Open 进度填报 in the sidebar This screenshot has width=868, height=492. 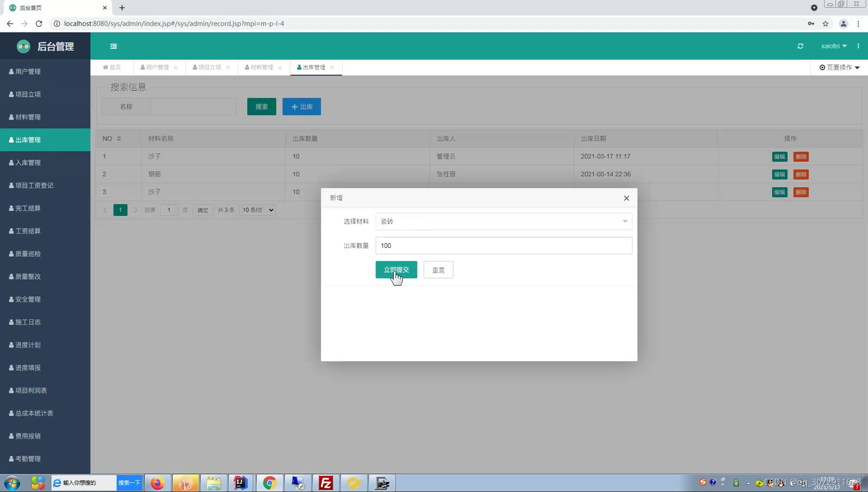pyautogui.click(x=45, y=368)
